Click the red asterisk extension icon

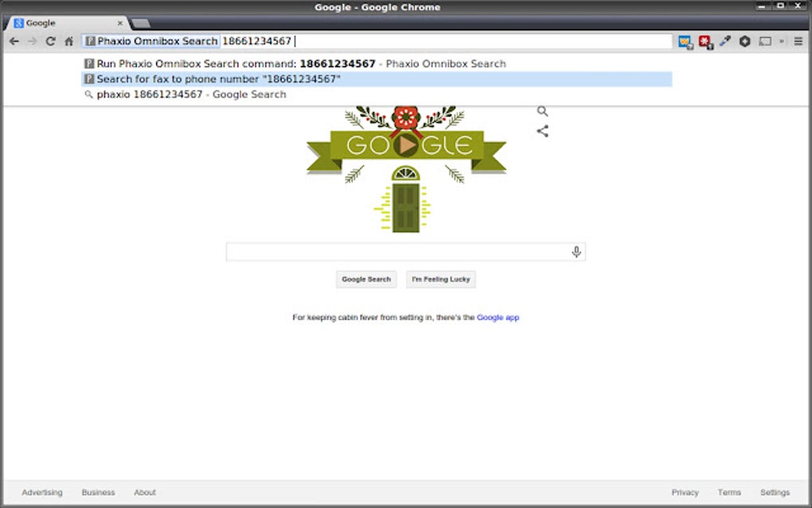click(x=705, y=41)
